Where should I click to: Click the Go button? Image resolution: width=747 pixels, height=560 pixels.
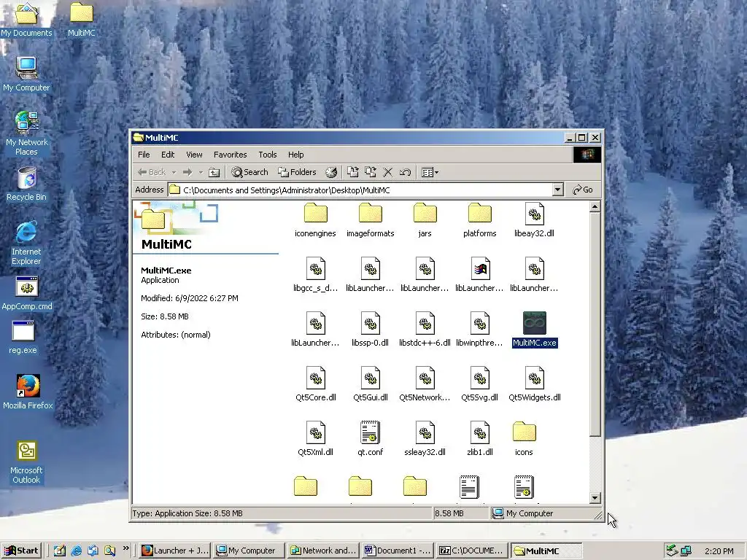pyautogui.click(x=583, y=190)
